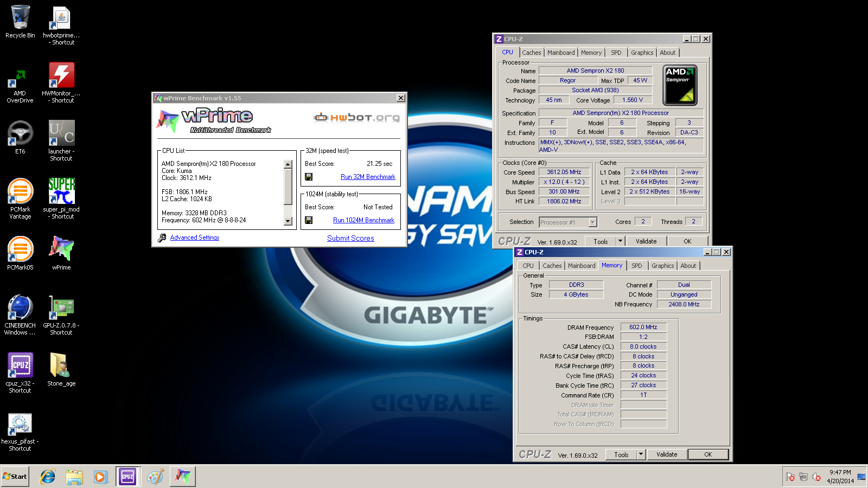
Task: Launch GPU-Z.0.7.8 shortcut icon
Action: point(61,315)
